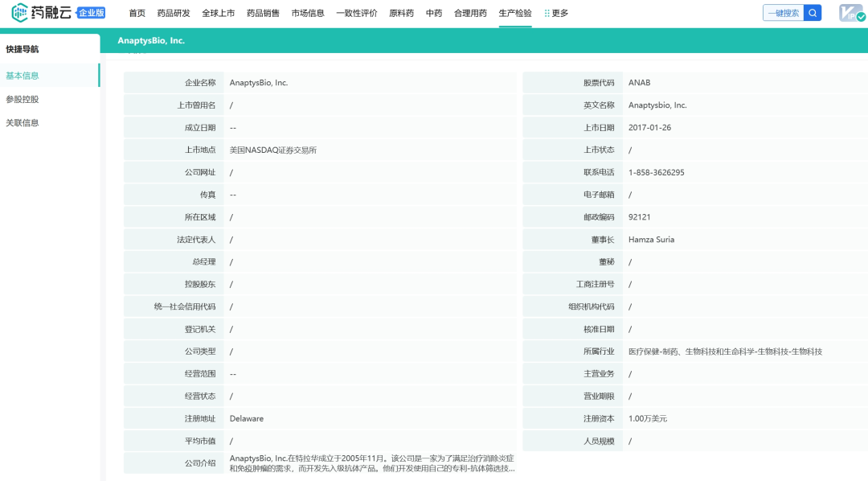Screen dimensions: 868x481
Task: Click listing date 2017-01-26
Action: click(x=649, y=127)
